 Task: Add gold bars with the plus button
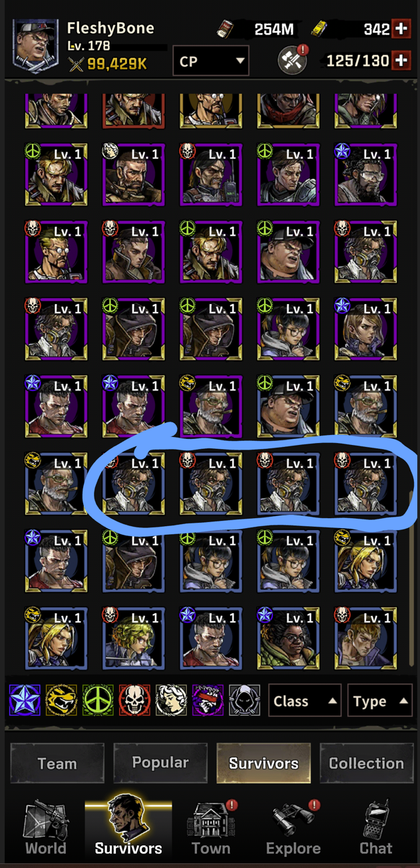pyautogui.click(x=401, y=29)
